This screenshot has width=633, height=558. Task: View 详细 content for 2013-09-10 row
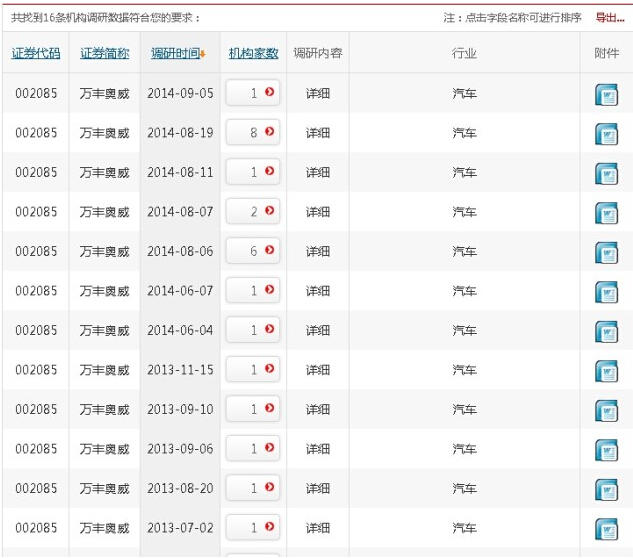click(x=318, y=409)
